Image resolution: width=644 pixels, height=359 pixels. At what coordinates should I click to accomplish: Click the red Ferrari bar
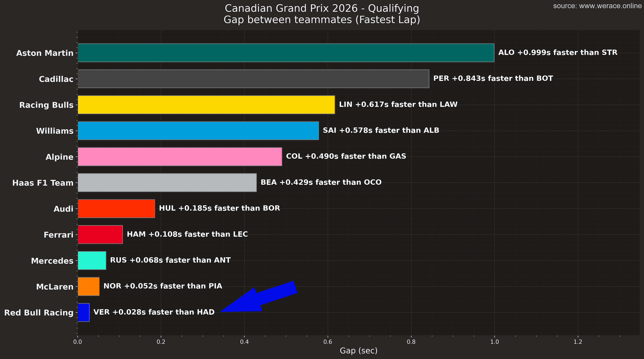(x=100, y=235)
